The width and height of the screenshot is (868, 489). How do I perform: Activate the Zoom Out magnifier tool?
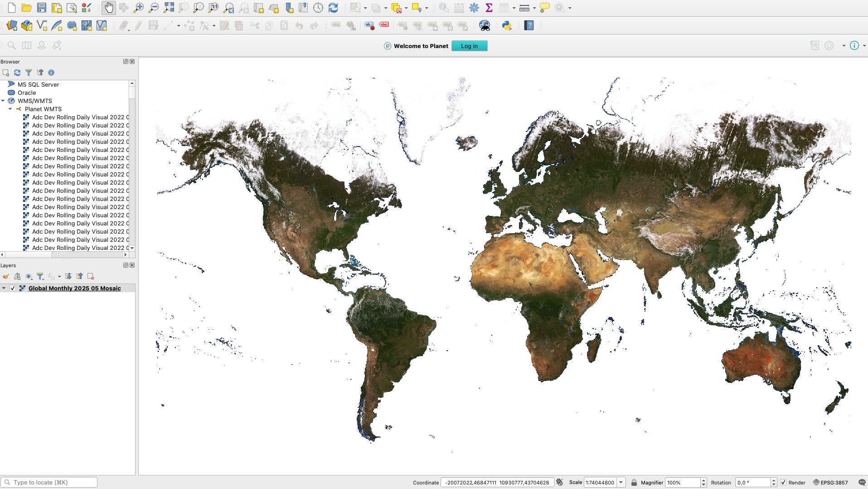(154, 8)
